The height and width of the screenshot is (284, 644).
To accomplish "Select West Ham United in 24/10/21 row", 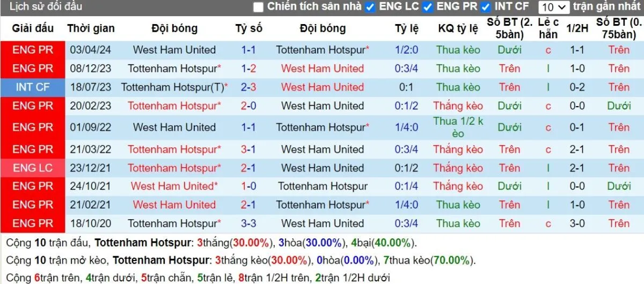I will [172, 186].
